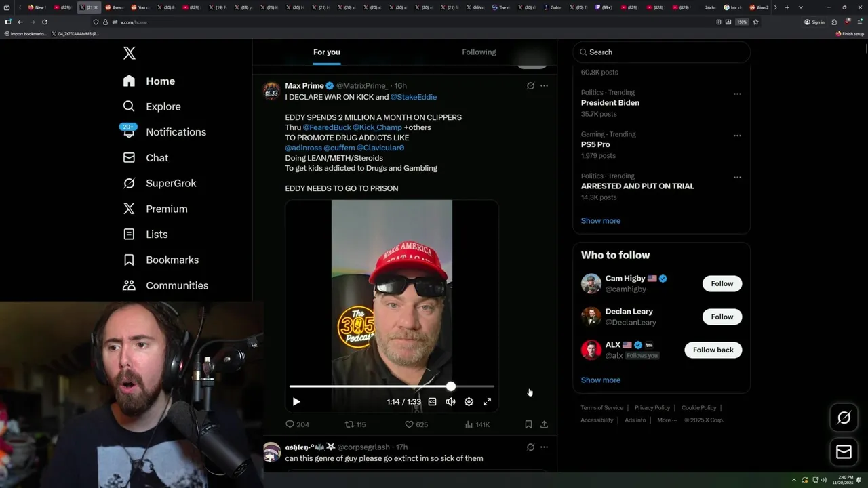Open the @cuffem mention link
Screen dimensions: 868x488
pyautogui.click(x=339, y=148)
